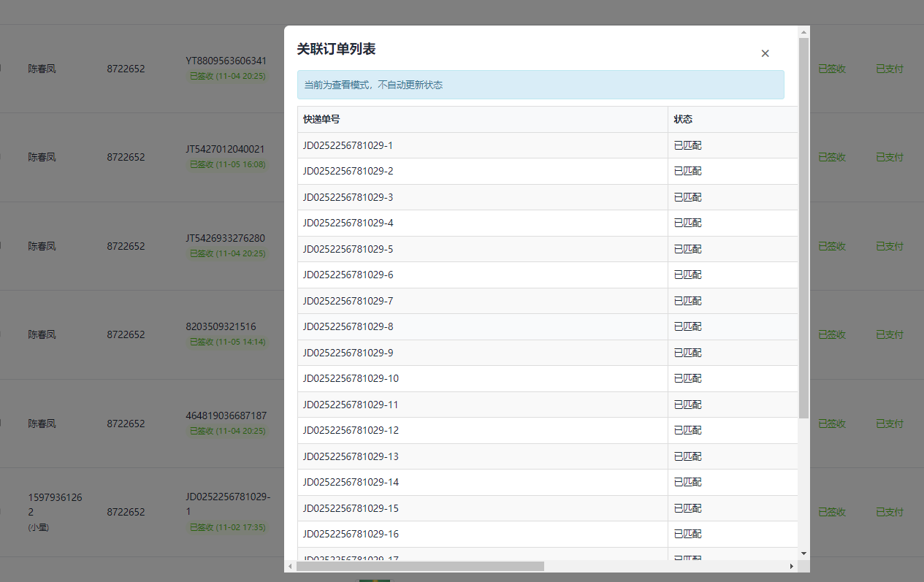
Task: Click the 状态 column header
Action: [683, 119]
